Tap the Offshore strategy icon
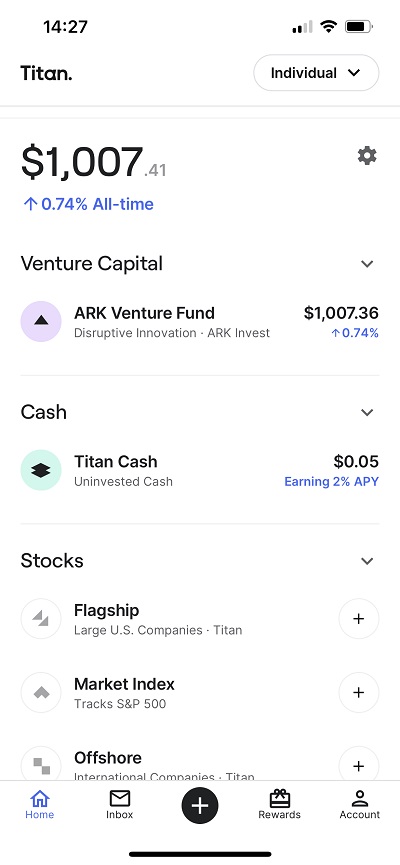This screenshot has height=865, width=400. [41, 764]
